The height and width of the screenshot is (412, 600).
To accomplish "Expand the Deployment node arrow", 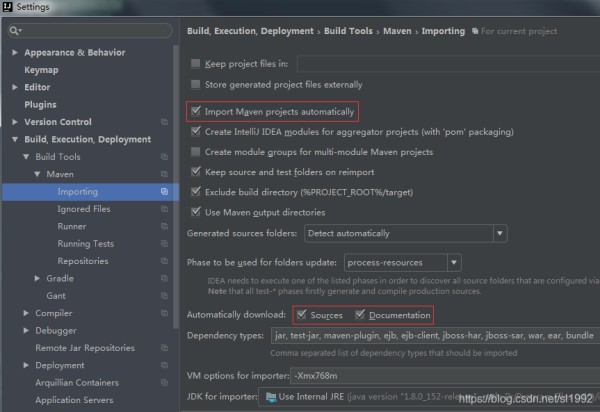I will pos(26,365).
